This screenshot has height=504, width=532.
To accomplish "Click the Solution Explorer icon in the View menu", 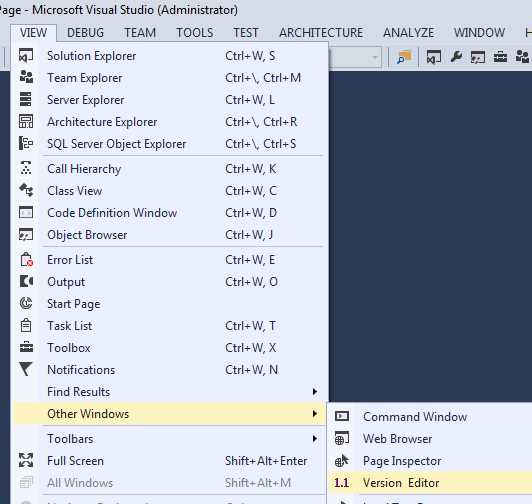I will click(26, 56).
